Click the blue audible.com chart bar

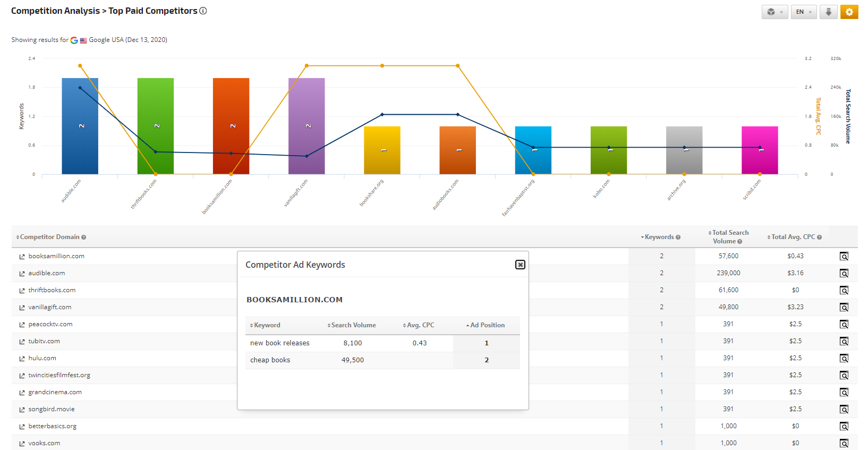click(x=80, y=126)
